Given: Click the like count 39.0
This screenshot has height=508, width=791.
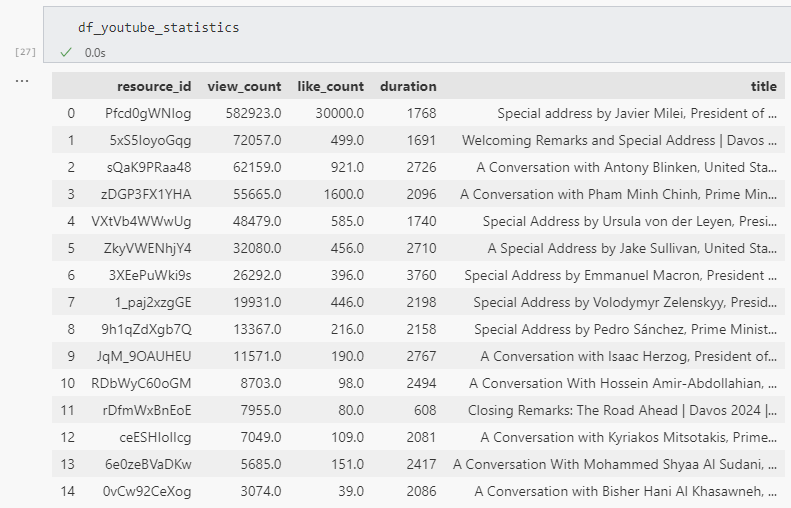Looking at the screenshot, I should [351, 491].
